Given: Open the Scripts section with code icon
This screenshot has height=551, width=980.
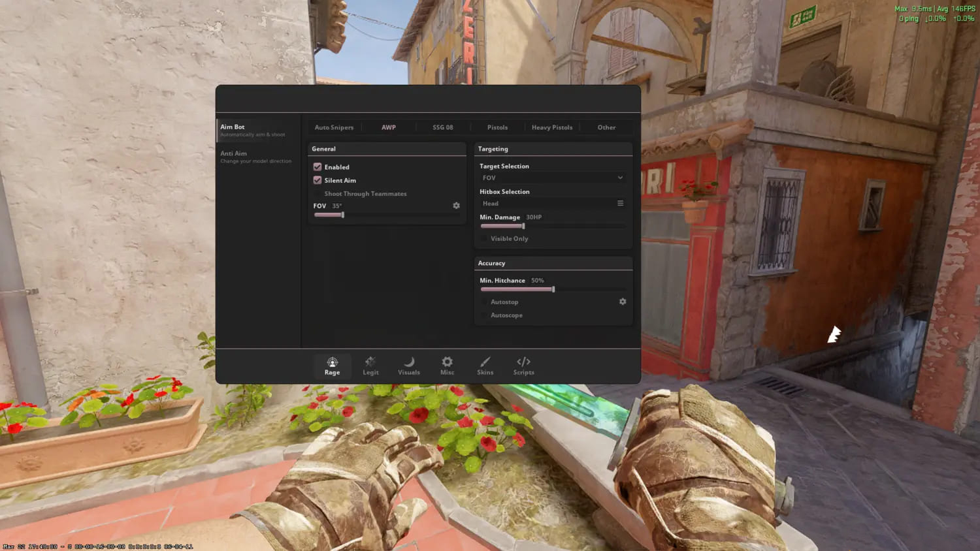Looking at the screenshot, I should coord(523,366).
